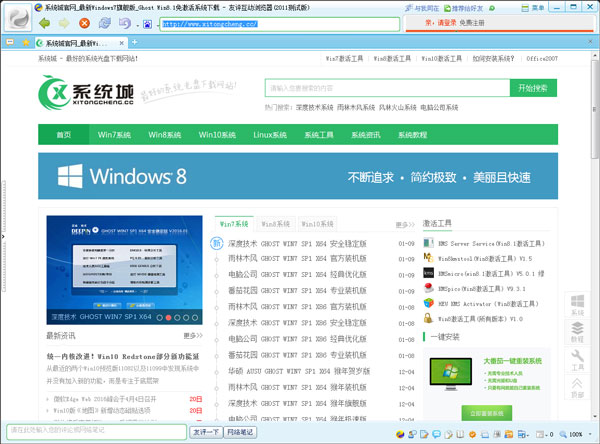The width and height of the screenshot is (600, 444).
Task: Close the tab bar via right-end X
Action: click(x=590, y=42)
